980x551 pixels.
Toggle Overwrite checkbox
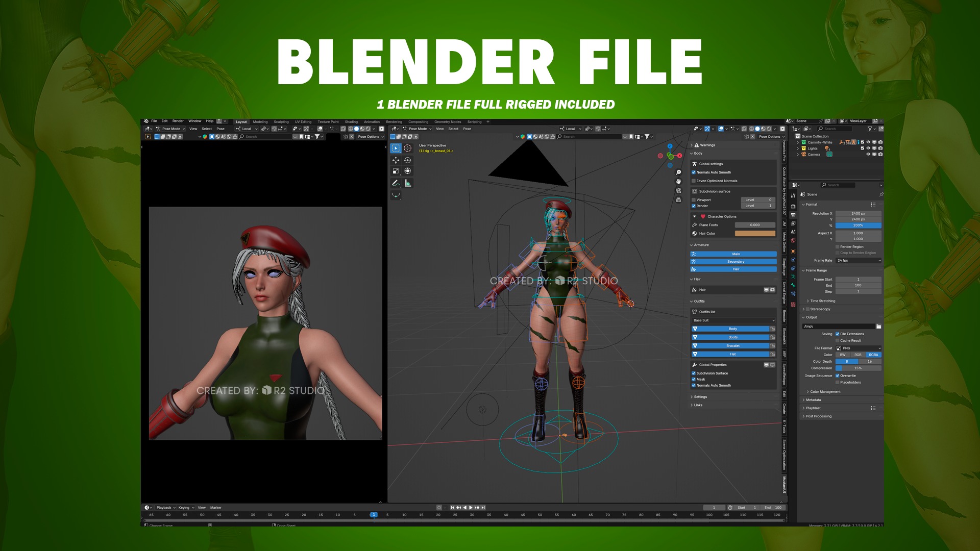point(838,375)
